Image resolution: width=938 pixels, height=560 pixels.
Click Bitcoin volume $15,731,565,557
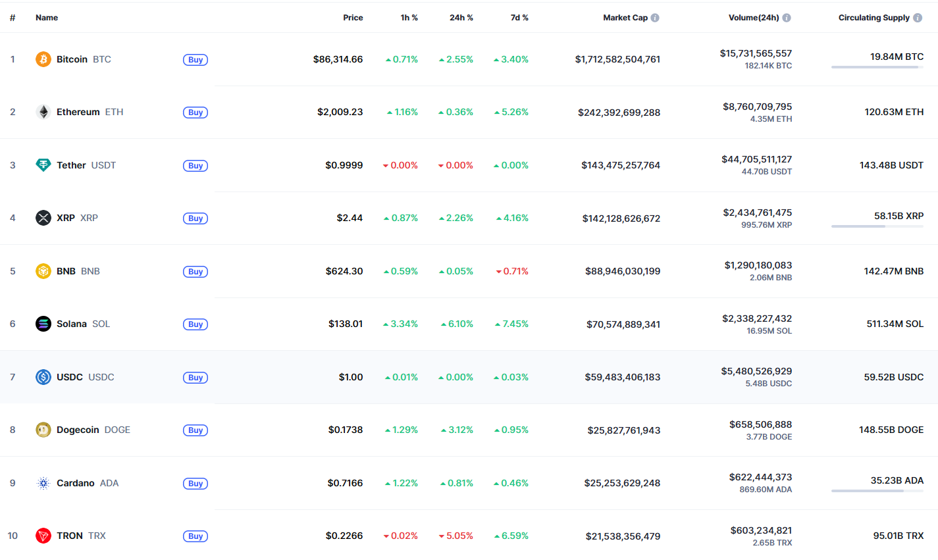coord(756,53)
